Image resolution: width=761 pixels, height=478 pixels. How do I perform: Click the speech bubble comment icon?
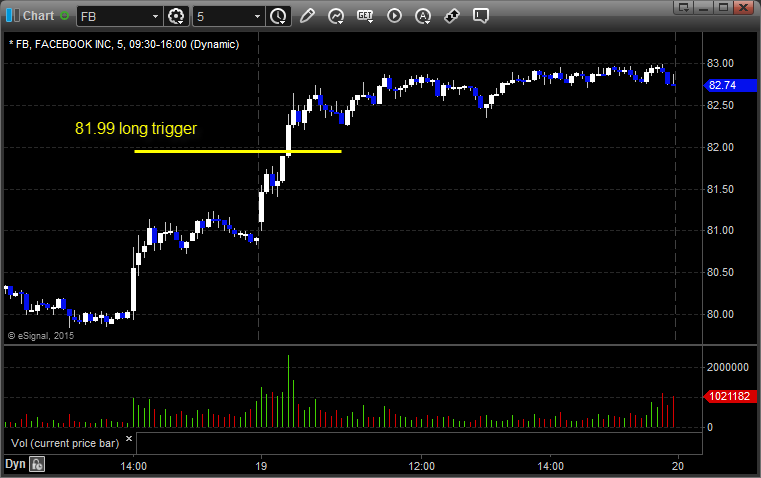click(480, 16)
